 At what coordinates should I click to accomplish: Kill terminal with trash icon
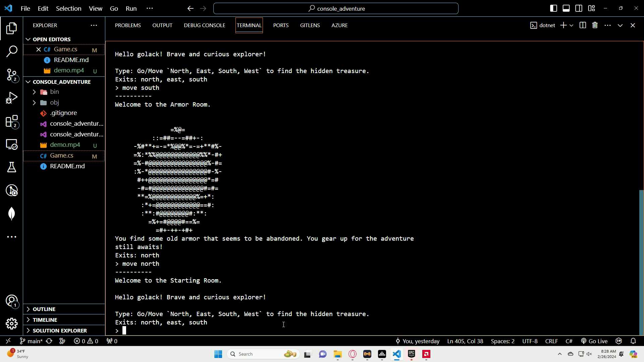coord(595,25)
